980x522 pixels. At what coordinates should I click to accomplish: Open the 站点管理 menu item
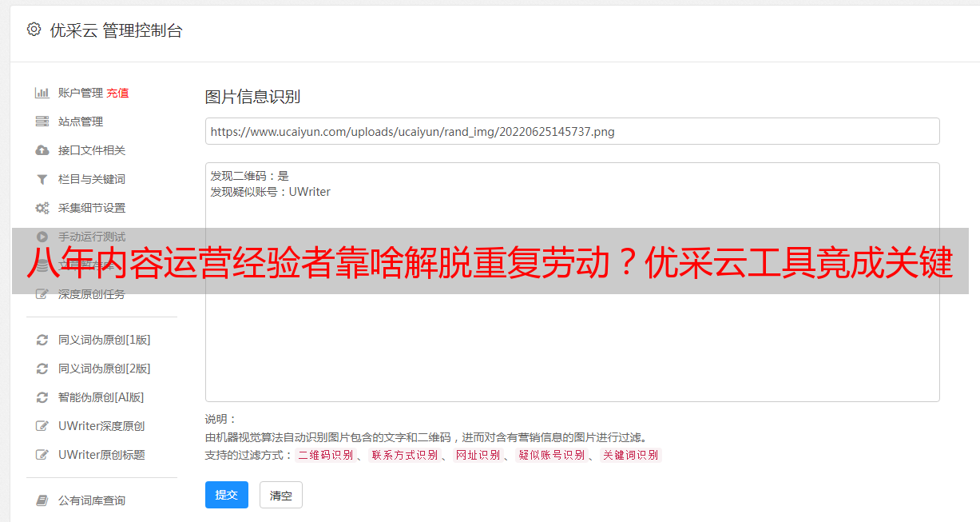tap(81, 122)
